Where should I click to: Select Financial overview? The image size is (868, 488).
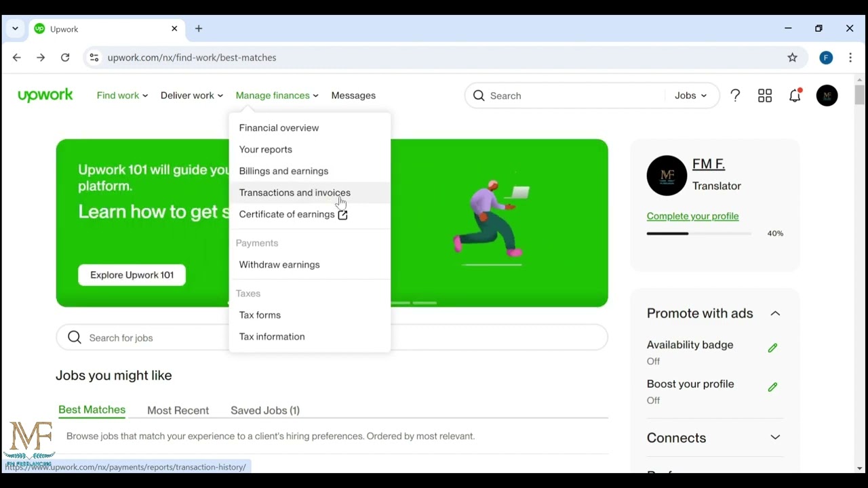[x=310, y=127]
